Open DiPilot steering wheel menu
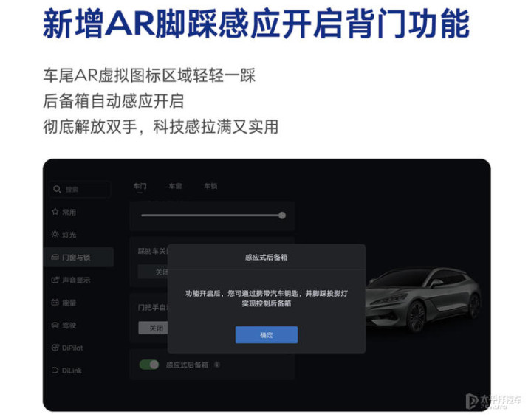Viewport: 531px width, 420px height. [x=67, y=348]
